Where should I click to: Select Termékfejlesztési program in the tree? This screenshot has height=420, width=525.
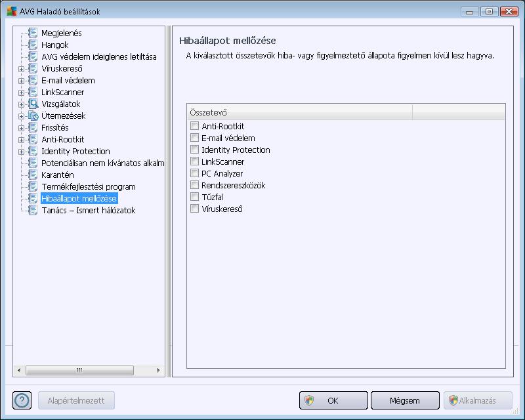[89, 187]
